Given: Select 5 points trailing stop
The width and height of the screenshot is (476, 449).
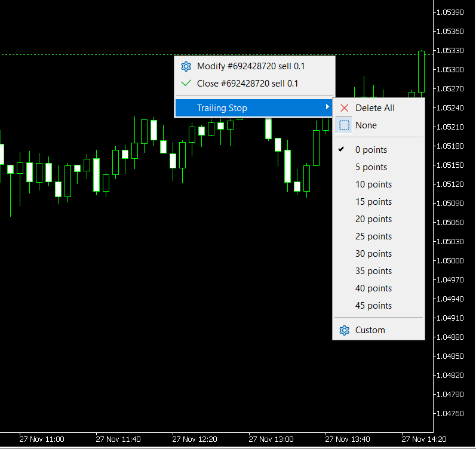Looking at the screenshot, I should (371, 167).
